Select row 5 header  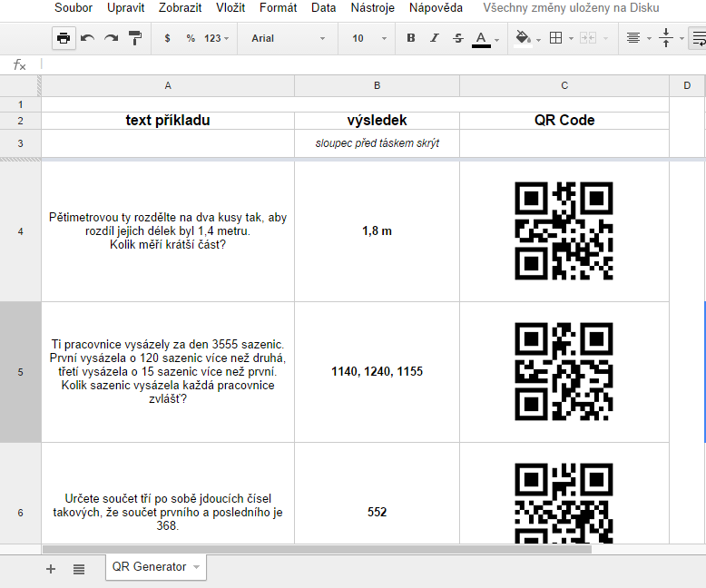(x=20, y=372)
